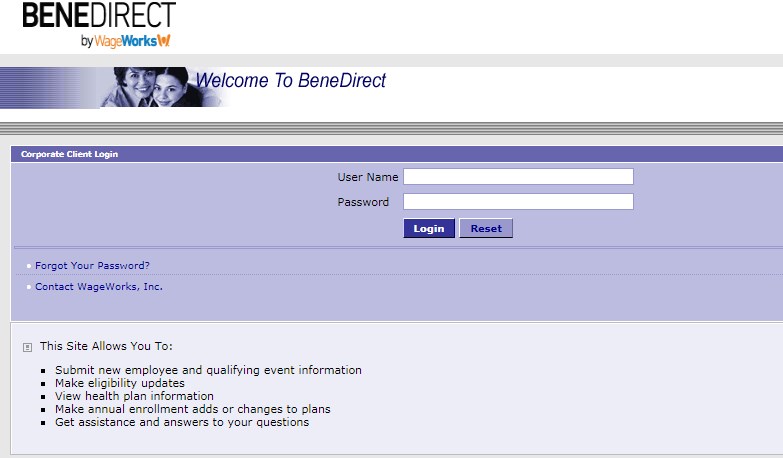783x458 pixels.
Task: Click 'Get assistance and answers to your questions'
Action: [x=182, y=422]
